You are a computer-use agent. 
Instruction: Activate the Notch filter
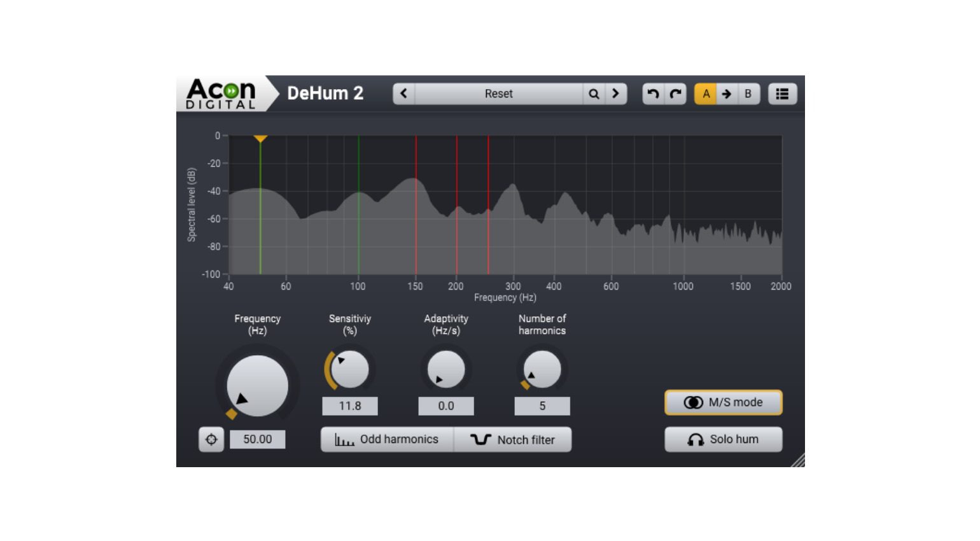[514, 439]
